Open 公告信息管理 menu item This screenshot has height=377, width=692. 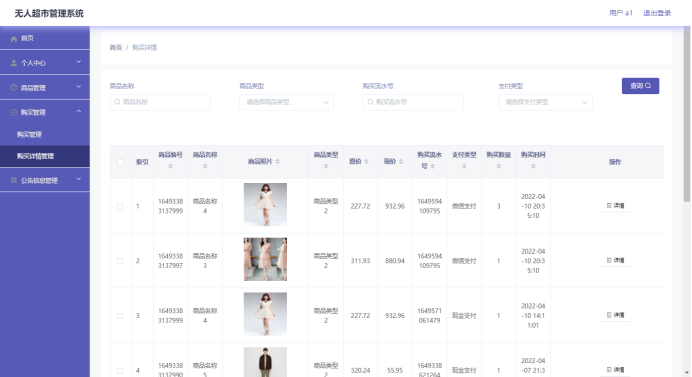(45, 180)
